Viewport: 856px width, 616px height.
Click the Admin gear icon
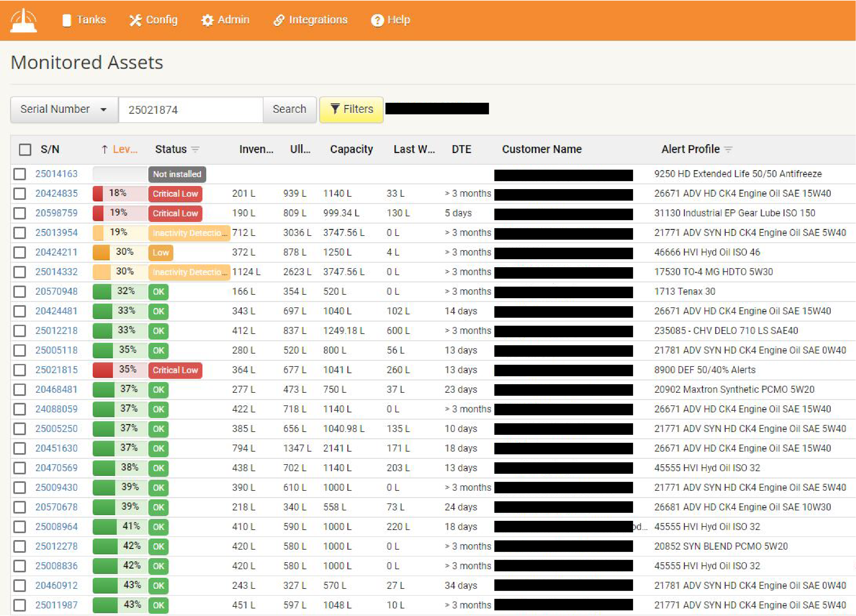point(207,20)
